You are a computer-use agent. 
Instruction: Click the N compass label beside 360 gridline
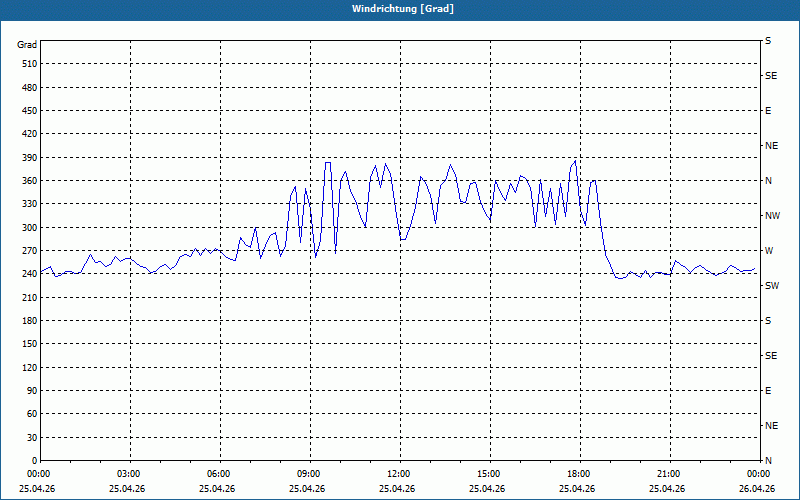[768, 181]
